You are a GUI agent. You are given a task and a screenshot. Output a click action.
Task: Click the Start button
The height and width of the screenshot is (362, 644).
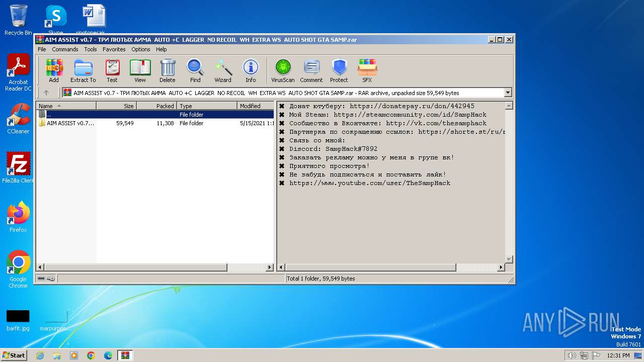click(14, 355)
